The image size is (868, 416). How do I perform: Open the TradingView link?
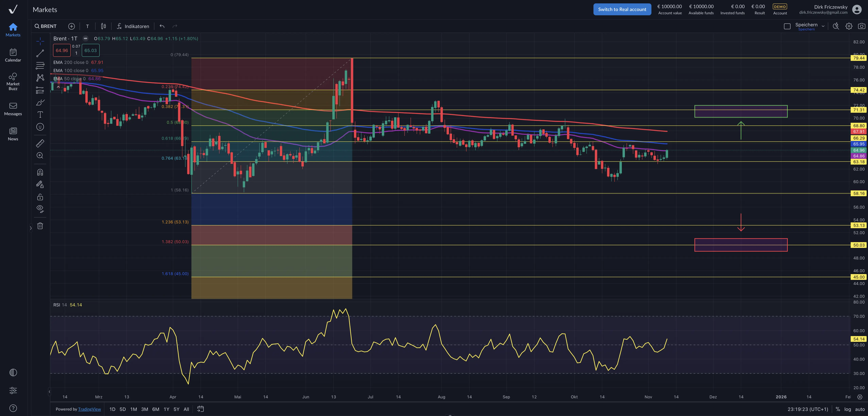pyautogui.click(x=89, y=409)
